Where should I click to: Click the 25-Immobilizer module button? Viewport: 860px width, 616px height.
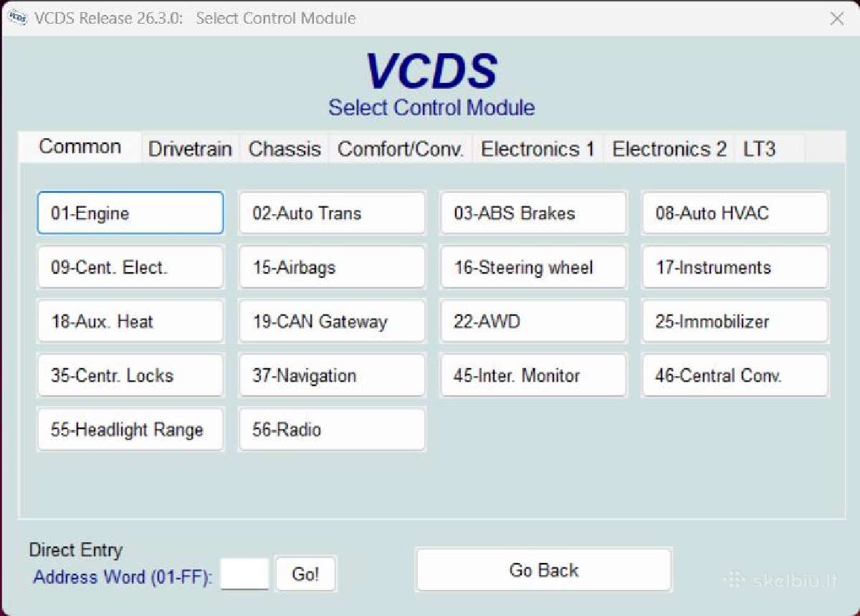tap(735, 321)
